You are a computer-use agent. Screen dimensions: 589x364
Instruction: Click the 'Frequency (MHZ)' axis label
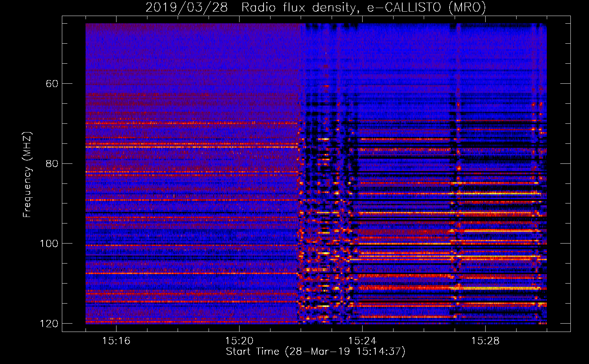(27, 175)
